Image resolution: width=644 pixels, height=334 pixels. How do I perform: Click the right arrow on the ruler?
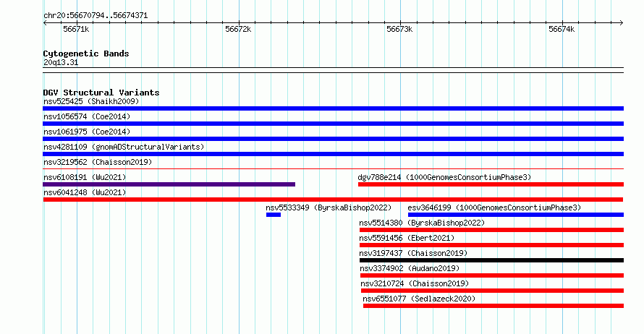pos(622,23)
